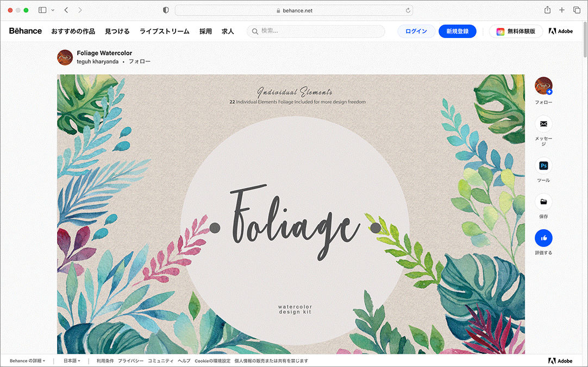Open the ライブストリーム menu item
The width and height of the screenshot is (588, 367).
point(164,31)
